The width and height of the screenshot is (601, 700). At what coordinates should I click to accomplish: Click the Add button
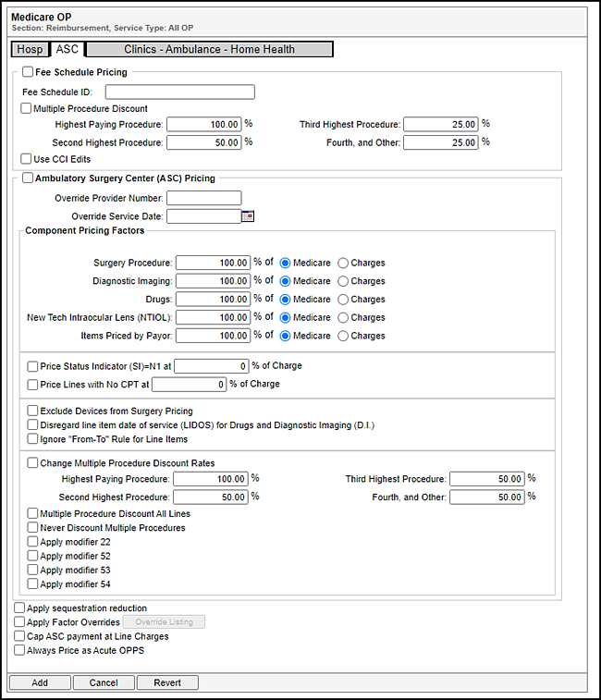(x=40, y=682)
